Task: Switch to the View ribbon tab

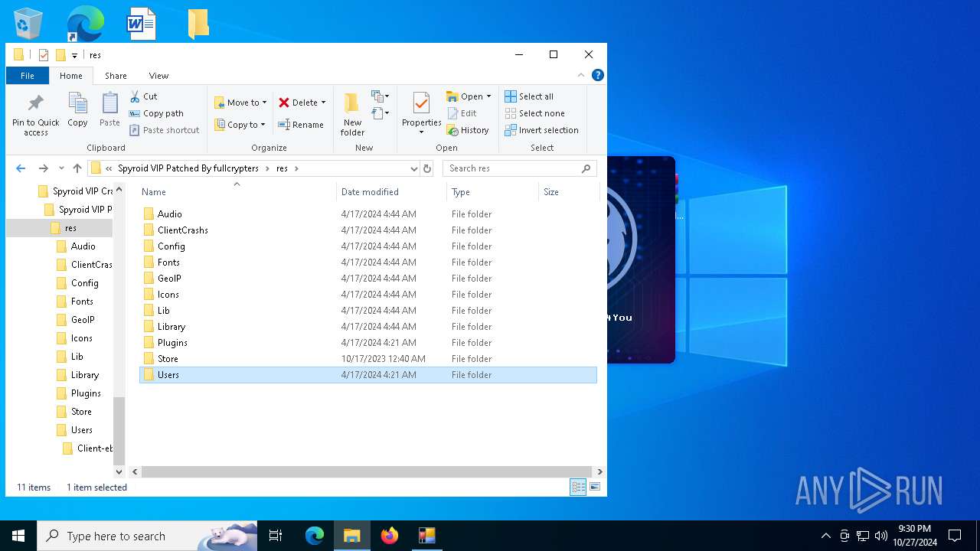Action: coord(158,76)
